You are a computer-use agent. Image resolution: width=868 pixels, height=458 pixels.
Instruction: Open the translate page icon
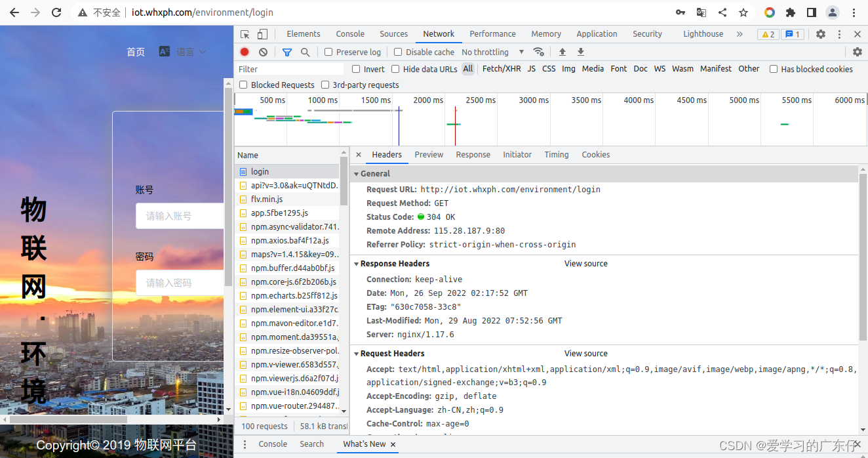pos(701,12)
